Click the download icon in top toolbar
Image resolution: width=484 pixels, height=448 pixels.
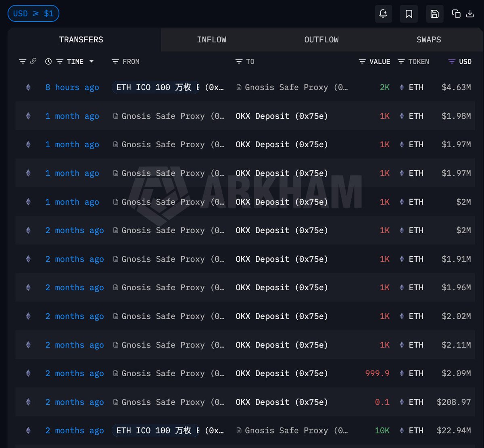(470, 14)
